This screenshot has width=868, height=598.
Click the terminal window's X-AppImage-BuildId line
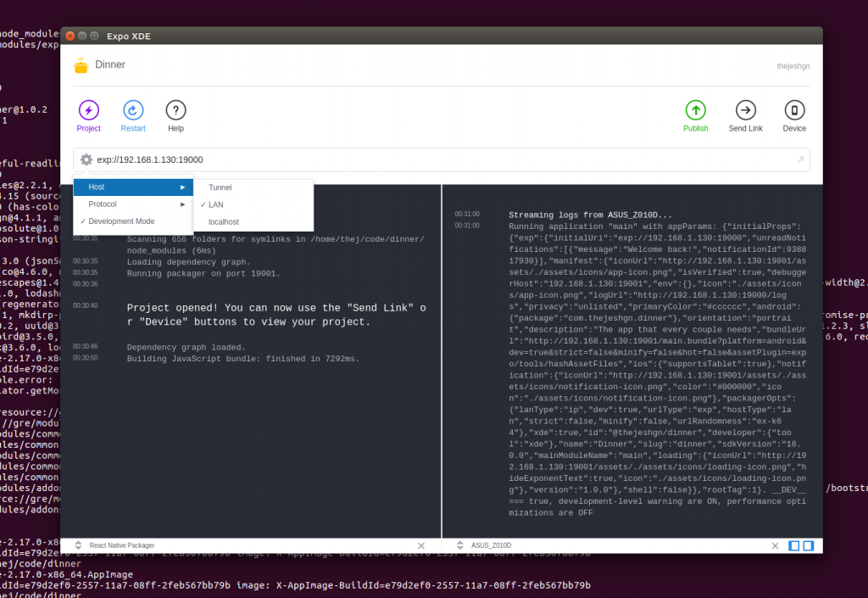click(296, 585)
